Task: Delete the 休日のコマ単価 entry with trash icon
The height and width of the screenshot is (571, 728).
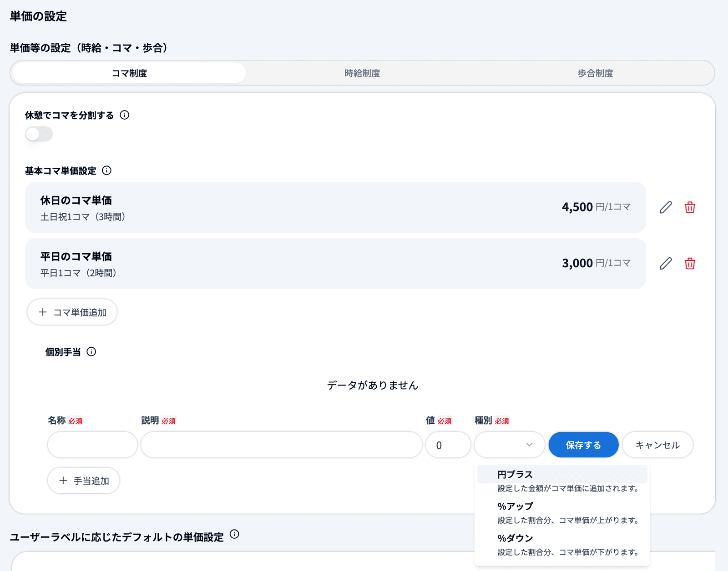Action: 690,207
